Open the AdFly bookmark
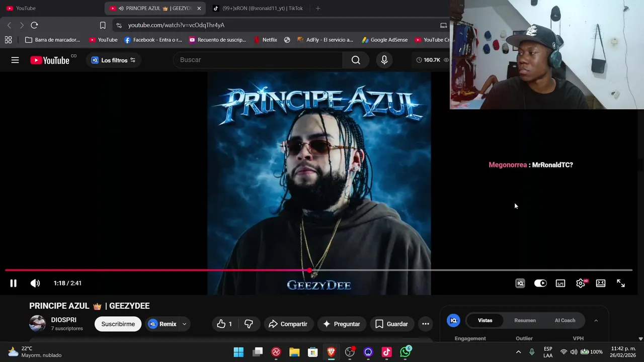Viewport: 644px width, 362px height. [325, 40]
